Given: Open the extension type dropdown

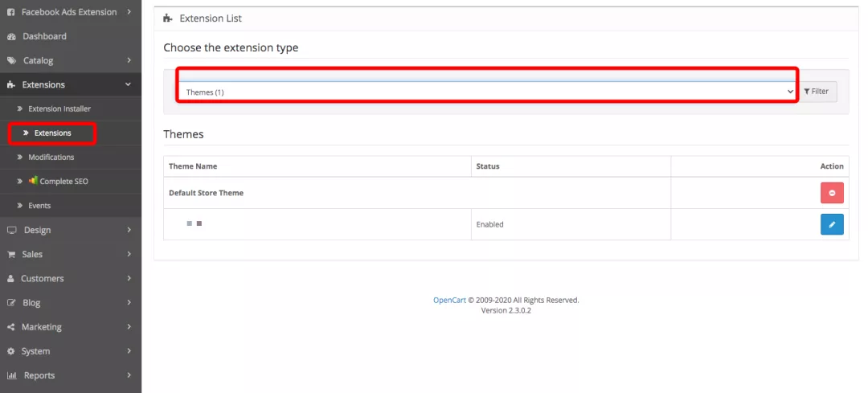Looking at the screenshot, I should [487, 92].
